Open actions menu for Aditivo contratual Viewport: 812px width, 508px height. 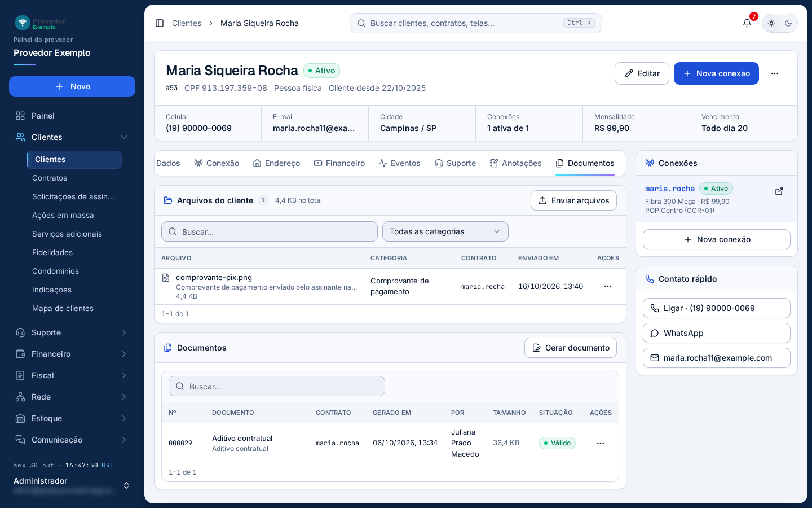(x=601, y=443)
